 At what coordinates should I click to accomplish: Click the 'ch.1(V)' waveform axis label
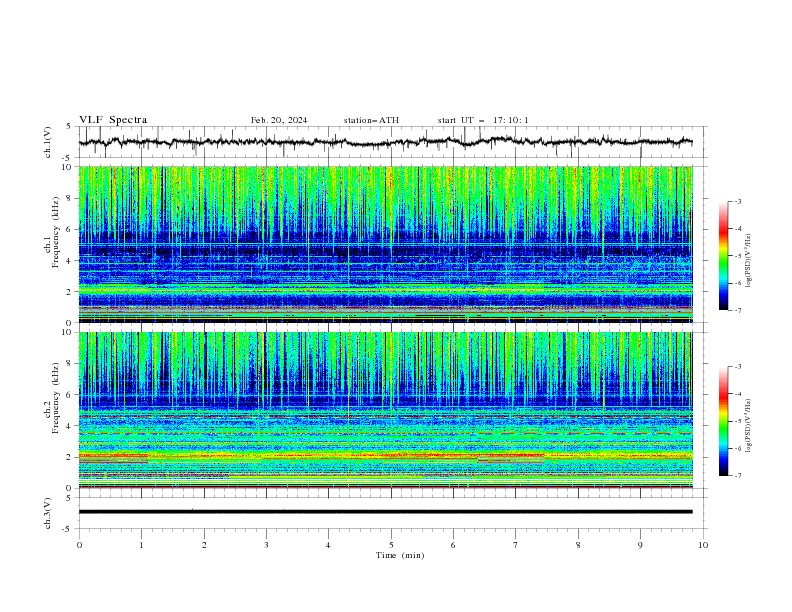point(48,142)
